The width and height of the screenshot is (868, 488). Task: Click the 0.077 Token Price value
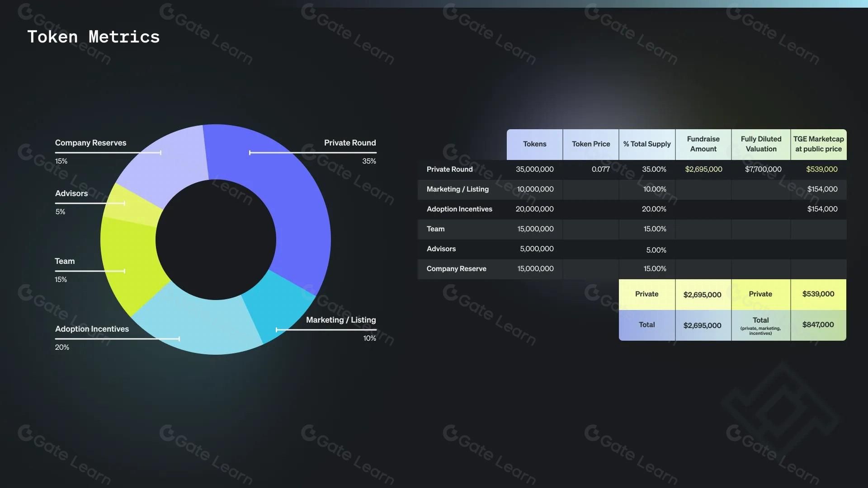601,169
